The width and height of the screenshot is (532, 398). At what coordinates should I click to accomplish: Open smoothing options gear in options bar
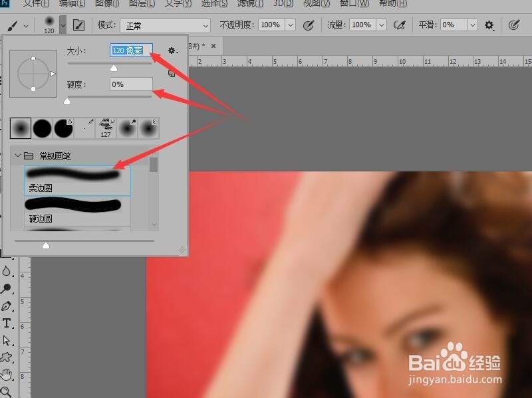tap(489, 25)
